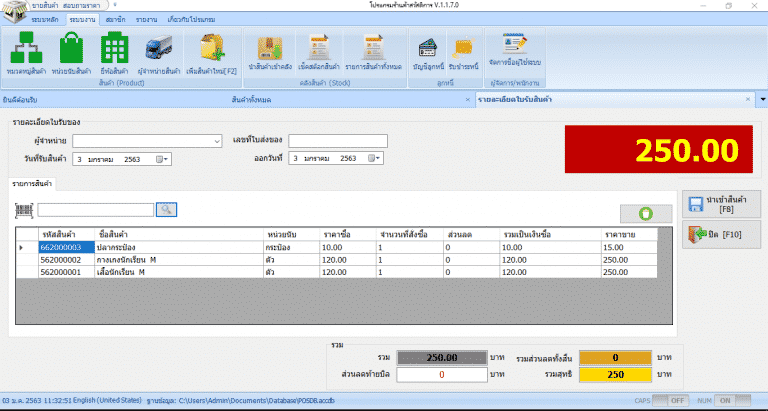Open ยี่ห้อสินค้า brand icon in ribbon
The height and width of the screenshot is (411, 768).
click(114, 50)
